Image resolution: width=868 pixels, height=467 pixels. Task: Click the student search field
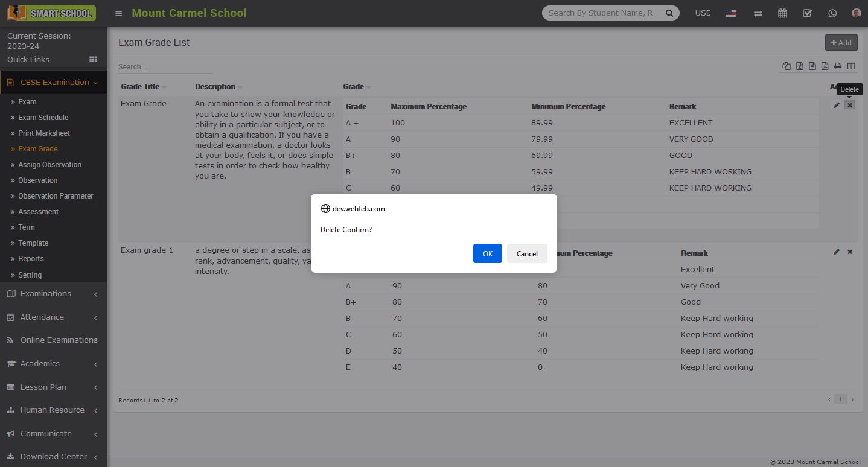click(601, 13)
